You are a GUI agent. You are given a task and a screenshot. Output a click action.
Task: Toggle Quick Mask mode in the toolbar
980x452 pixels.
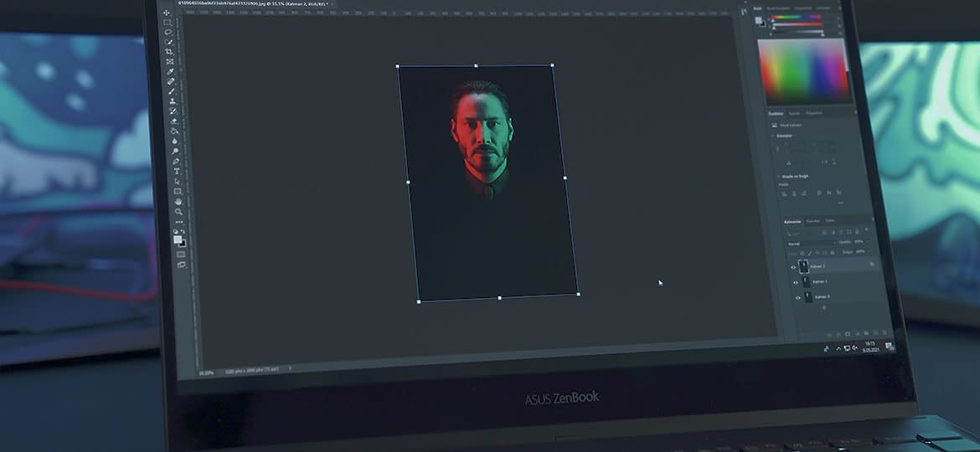[x=181, y=254]
